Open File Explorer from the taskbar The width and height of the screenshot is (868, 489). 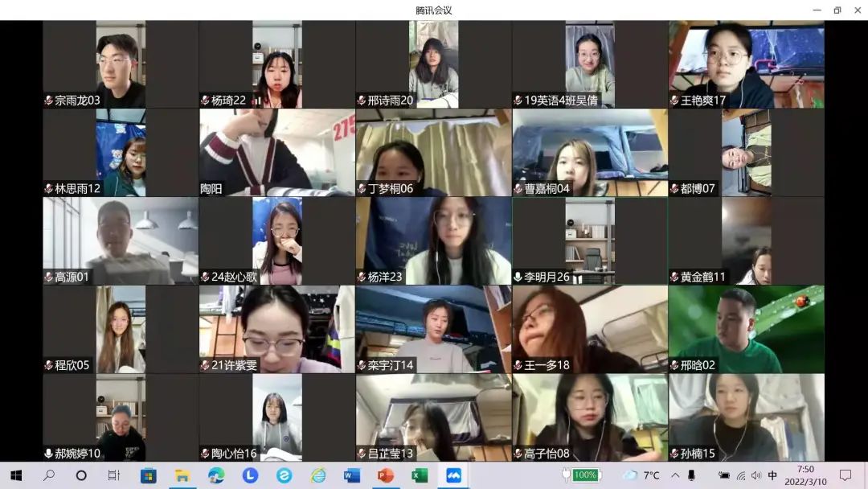(182, 475)
